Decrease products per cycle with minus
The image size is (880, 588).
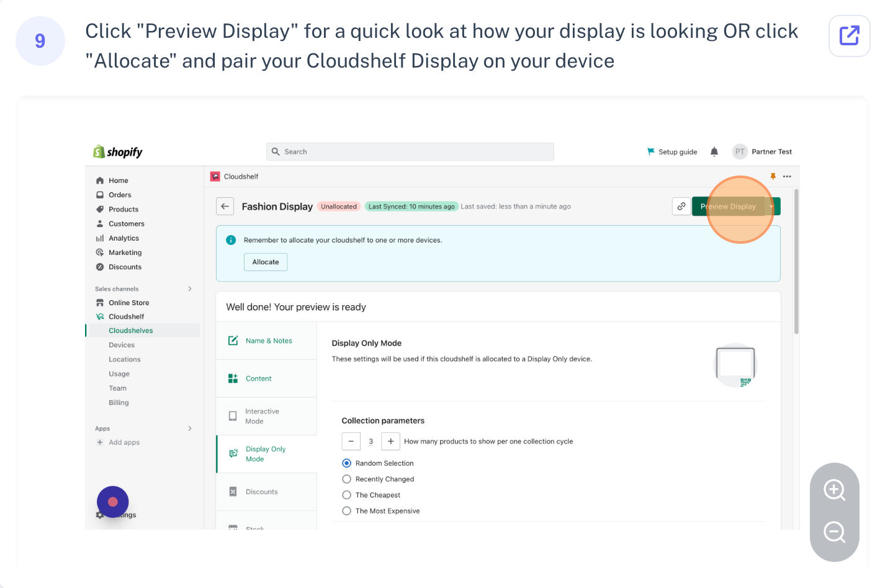[351, 441]
